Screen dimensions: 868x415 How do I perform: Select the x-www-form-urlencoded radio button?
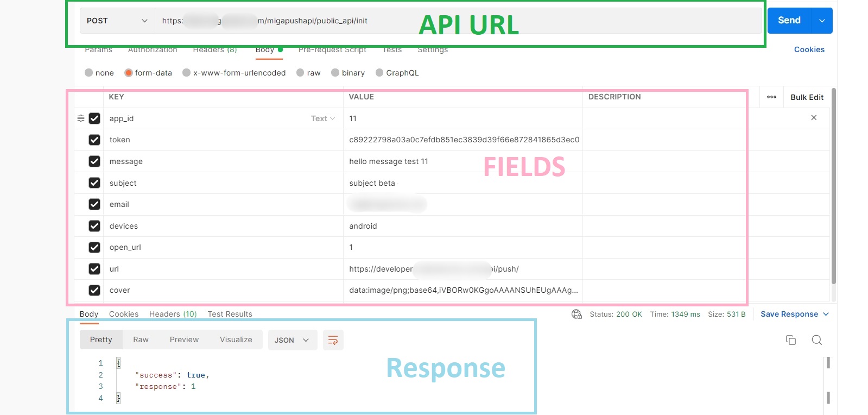coord(187,73)
